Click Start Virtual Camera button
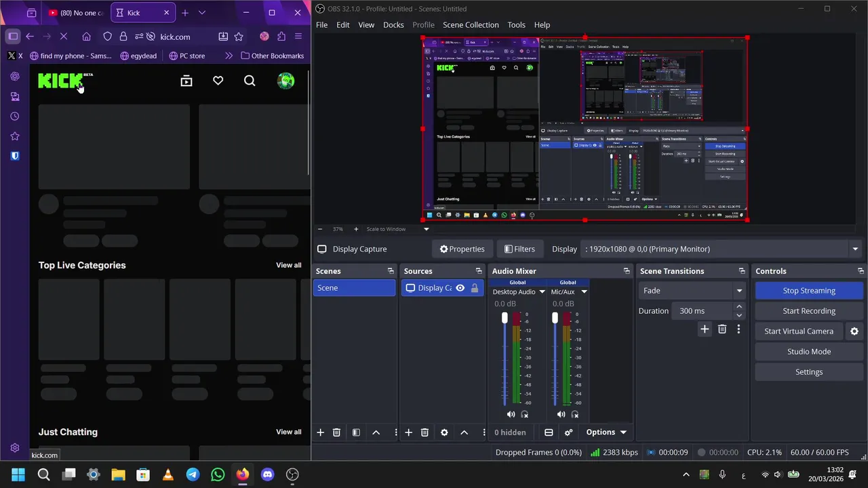Screen dimensions: 868x488 799,331
